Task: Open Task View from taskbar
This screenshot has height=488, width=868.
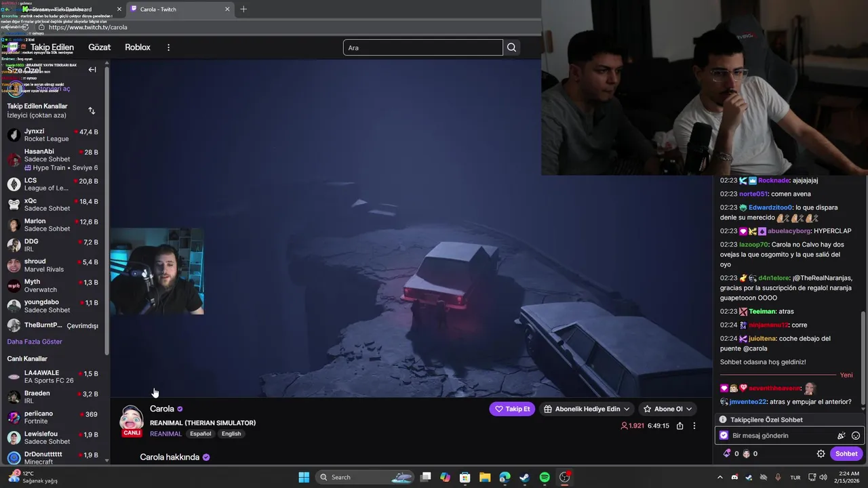Action: pyautogui.click(x=425, y=477)
